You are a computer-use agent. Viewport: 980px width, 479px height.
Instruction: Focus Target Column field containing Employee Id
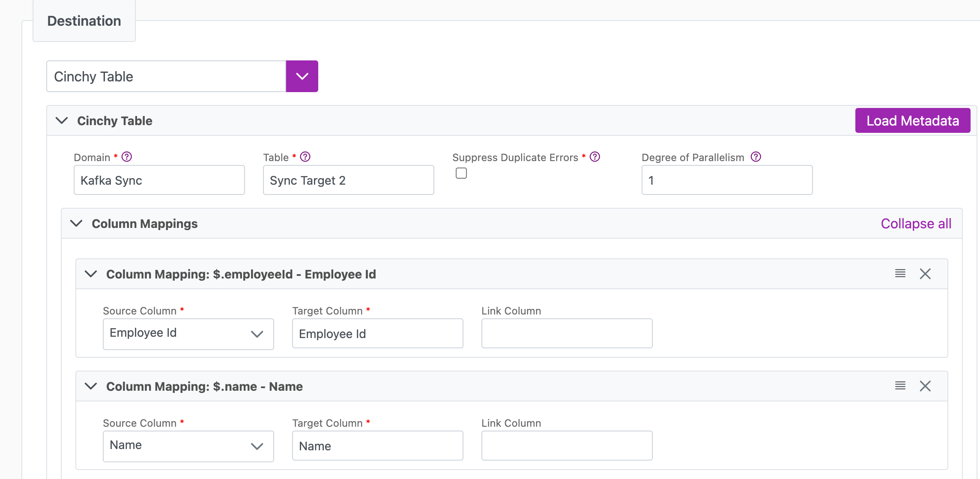(x=378, y=333)
